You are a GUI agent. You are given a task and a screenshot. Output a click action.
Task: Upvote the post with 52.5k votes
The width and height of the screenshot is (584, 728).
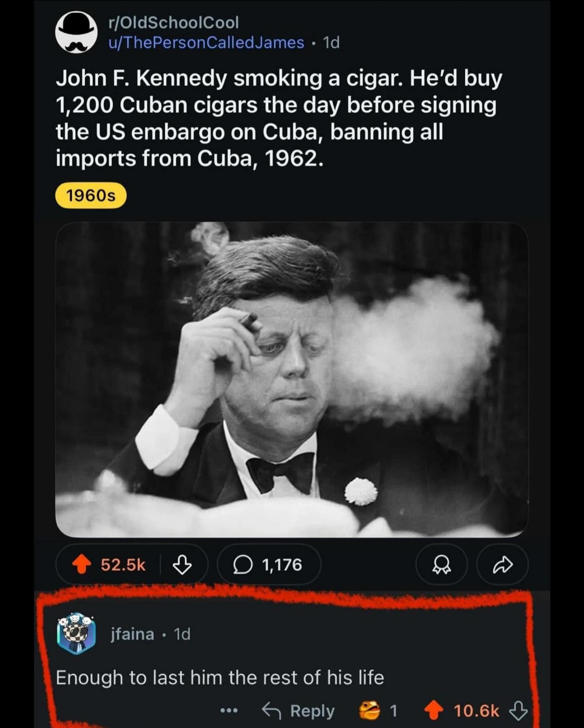click(82, 565)
